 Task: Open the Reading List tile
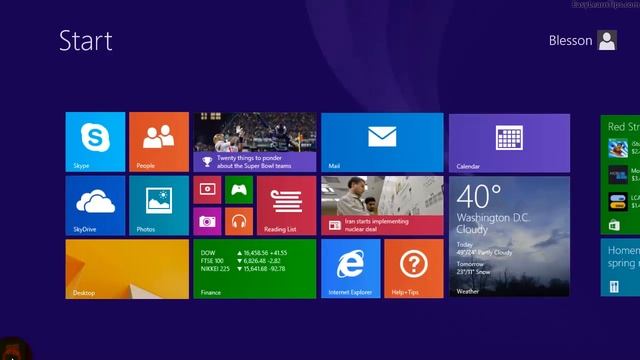[x=287, y=205]
